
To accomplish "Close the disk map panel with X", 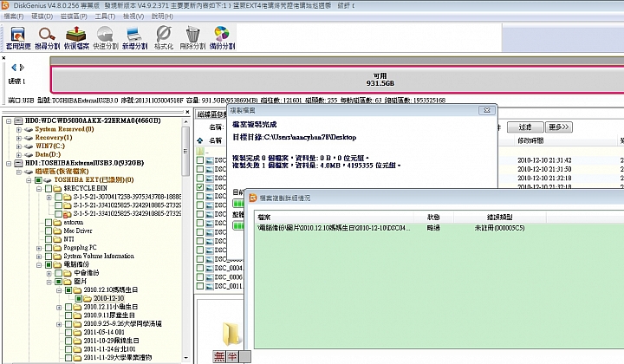I will click(3, 58).
